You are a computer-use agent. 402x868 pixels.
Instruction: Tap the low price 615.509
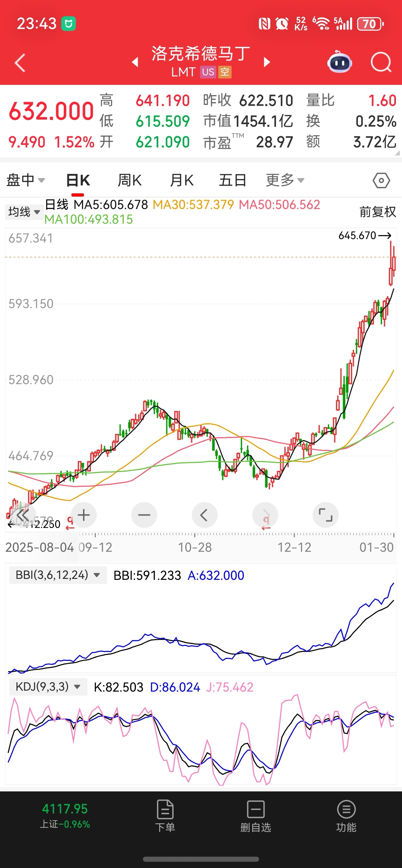[x=163, y=121]
